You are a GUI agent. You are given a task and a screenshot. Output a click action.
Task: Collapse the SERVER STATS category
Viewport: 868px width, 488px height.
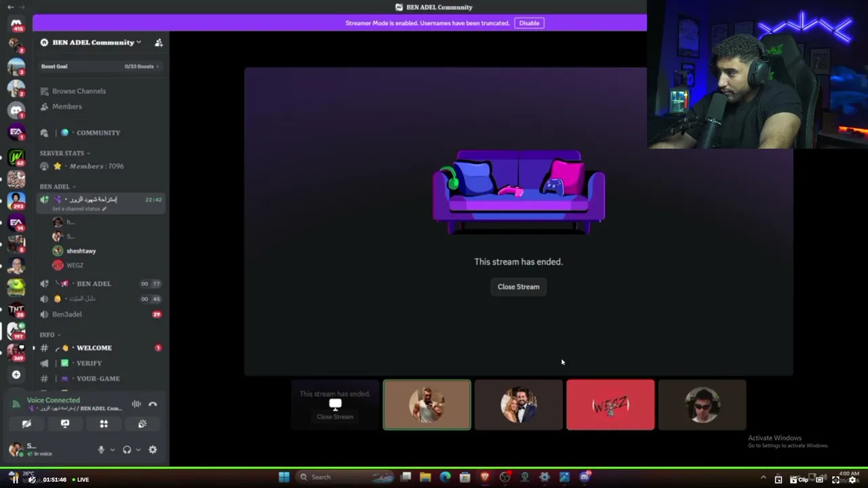65,153
